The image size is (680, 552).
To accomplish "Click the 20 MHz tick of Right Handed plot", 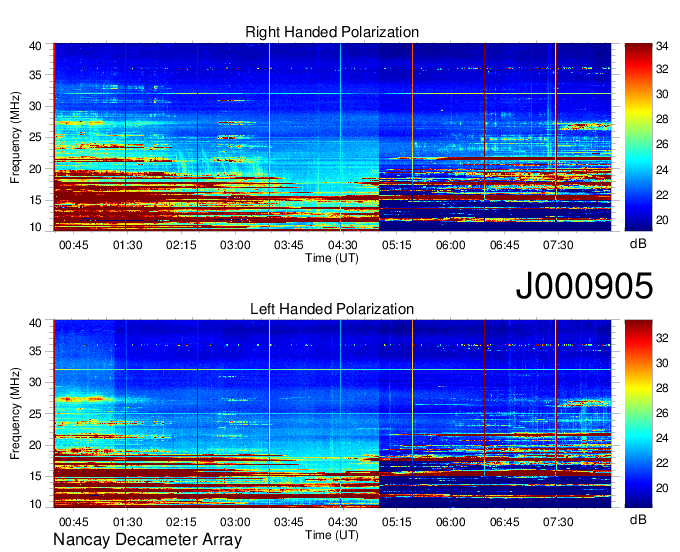I will pos(35,169).
